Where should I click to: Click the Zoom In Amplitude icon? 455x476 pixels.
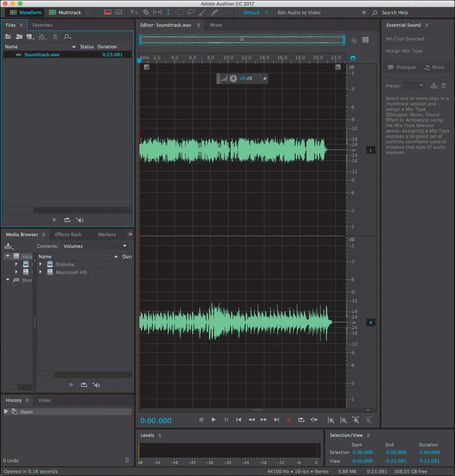tap(331, 420)
